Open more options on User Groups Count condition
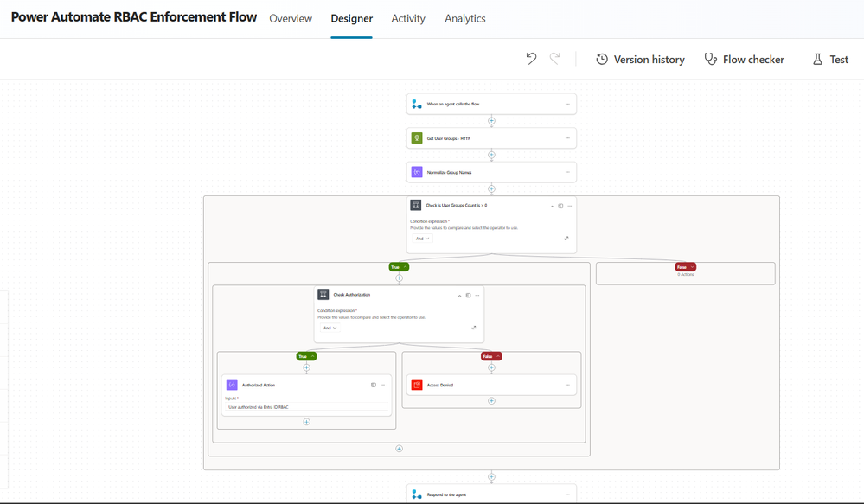Image resolution: width=864 pixels, height=504 pixels. [570, 206]
